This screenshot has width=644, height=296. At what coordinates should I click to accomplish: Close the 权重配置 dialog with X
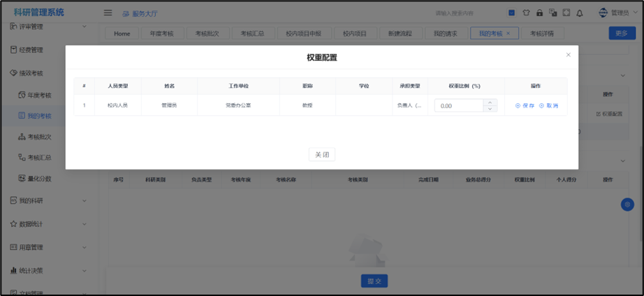[568, 54]
